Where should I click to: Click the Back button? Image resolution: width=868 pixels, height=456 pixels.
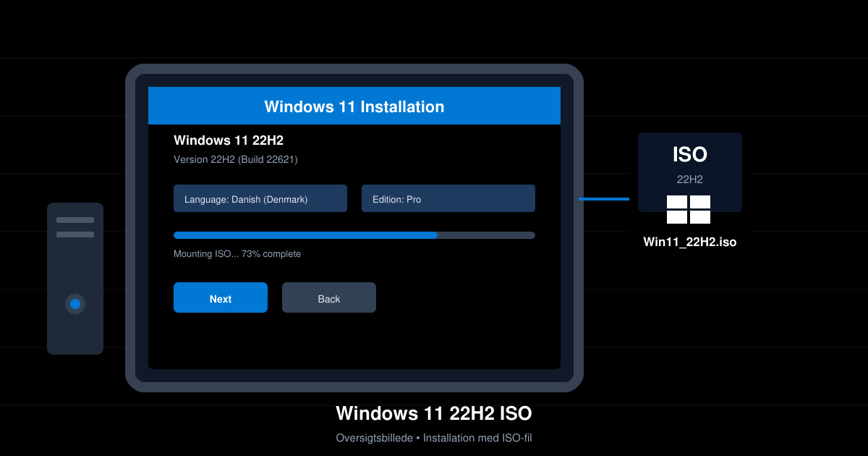(329, 297)
